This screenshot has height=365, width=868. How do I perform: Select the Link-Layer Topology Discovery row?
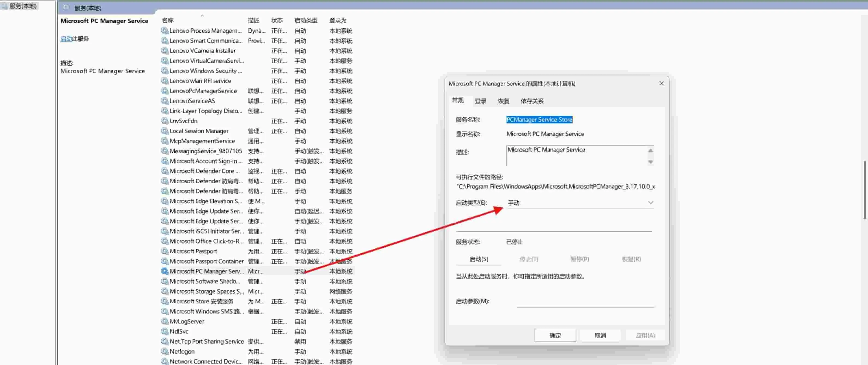tap(258, 111)
